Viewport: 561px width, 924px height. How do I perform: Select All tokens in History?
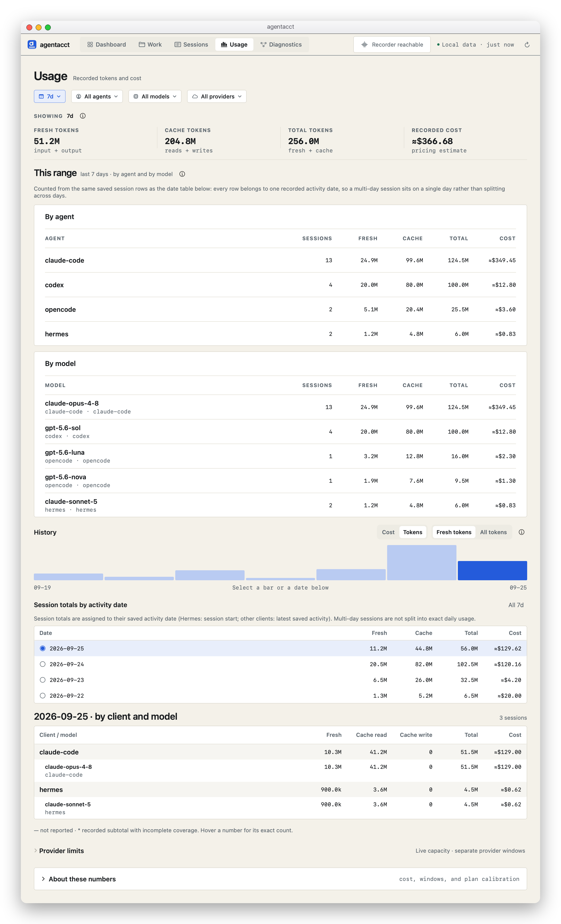493,532
